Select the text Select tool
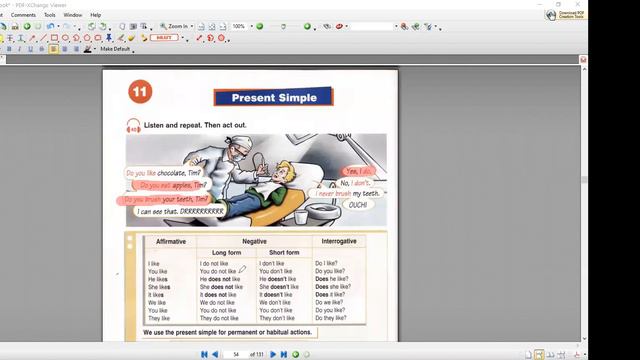 144,27
